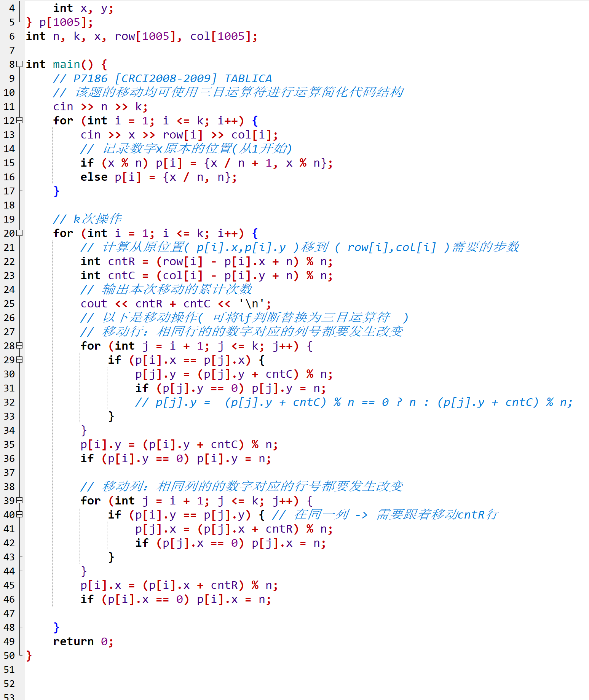Click the 'cout << cntR + cntC' line
The width and height of the screenshot is (589, 700).
(x=176, y=304)
